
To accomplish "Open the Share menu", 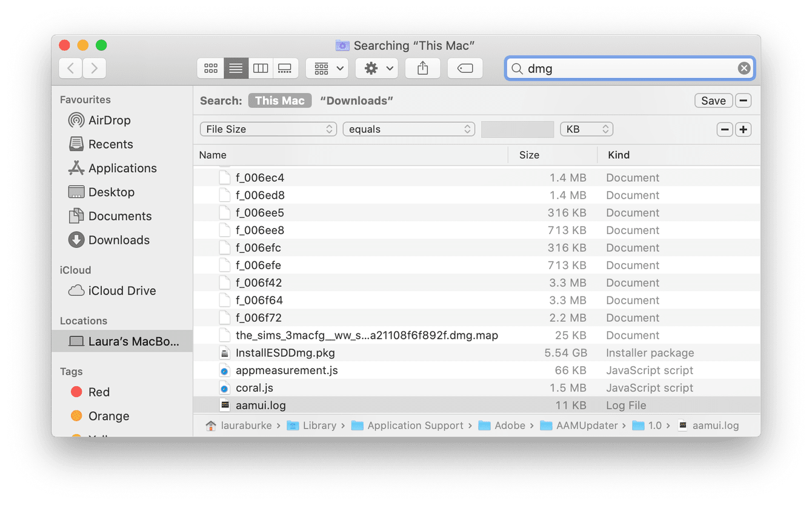I will click(422, 68).
